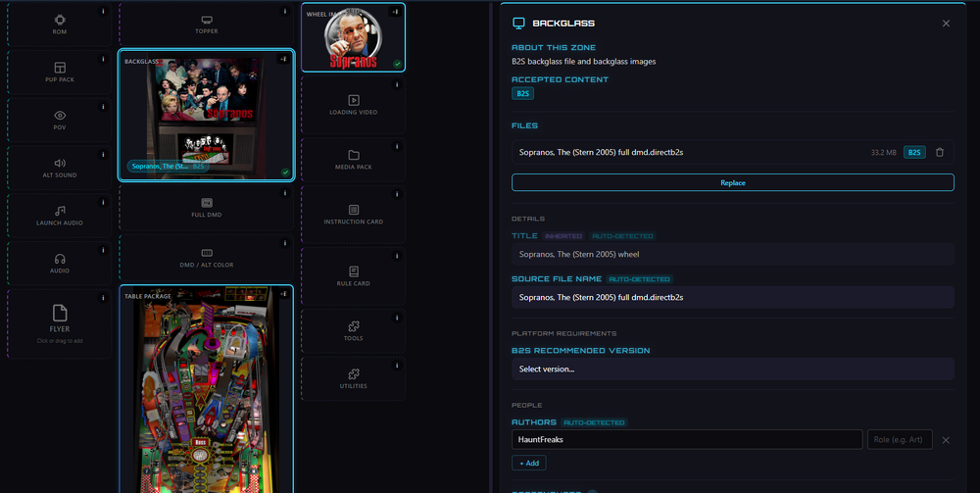980x493 pixels.
Task: Click the green check on Backglass tile
Action: (x=285, y=172)
